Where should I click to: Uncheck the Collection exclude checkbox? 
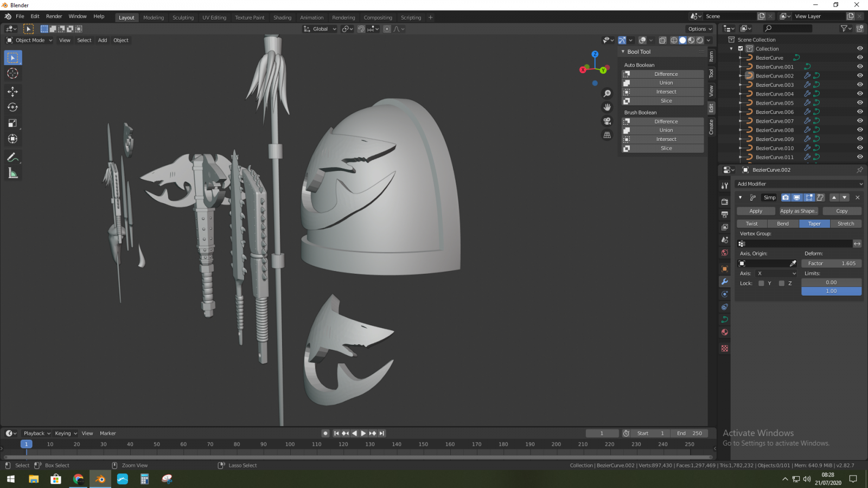[741, 49]
